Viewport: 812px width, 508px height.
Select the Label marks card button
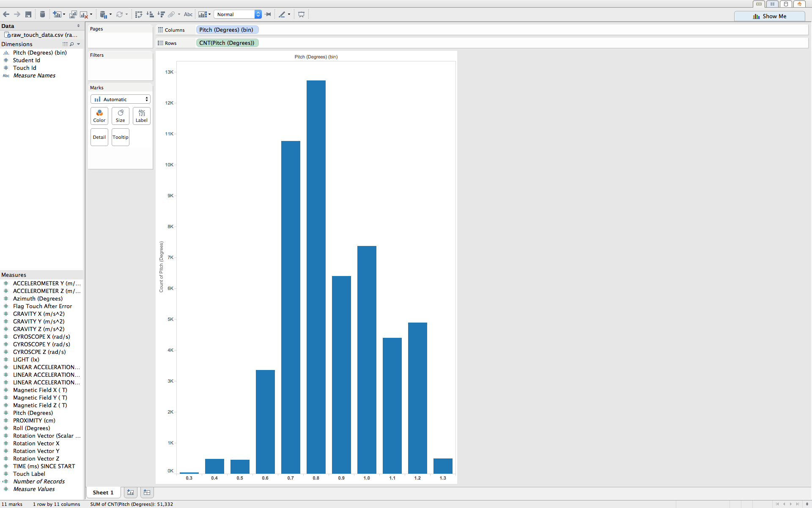click(140, 115)
